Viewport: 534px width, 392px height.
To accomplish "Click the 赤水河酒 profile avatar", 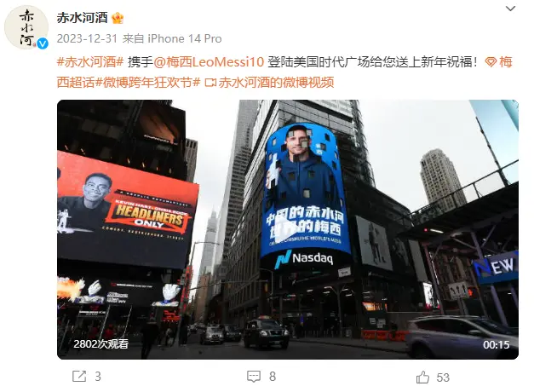I will coord(26,27).
